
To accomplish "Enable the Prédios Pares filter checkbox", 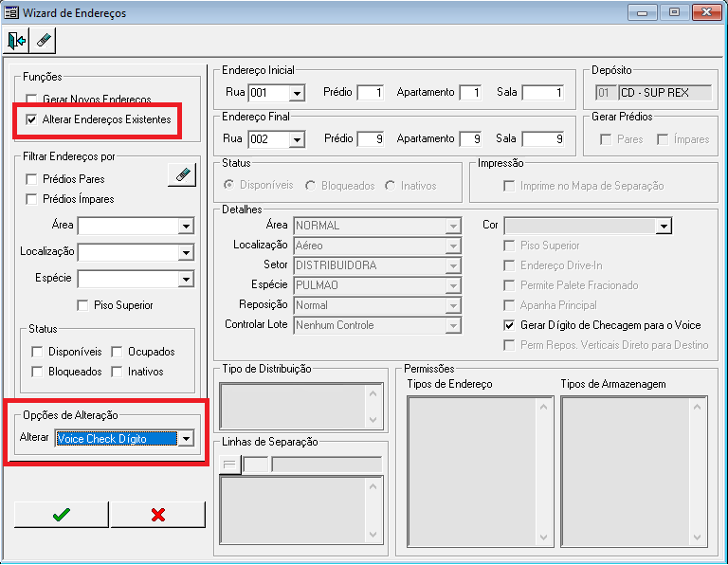I will coord(31,179).
